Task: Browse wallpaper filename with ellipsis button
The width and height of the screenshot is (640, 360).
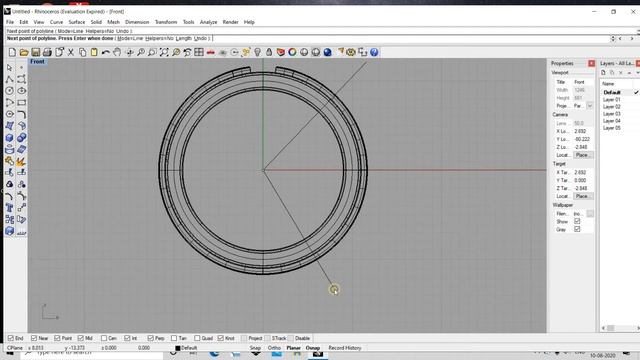Action: point(590,213)
